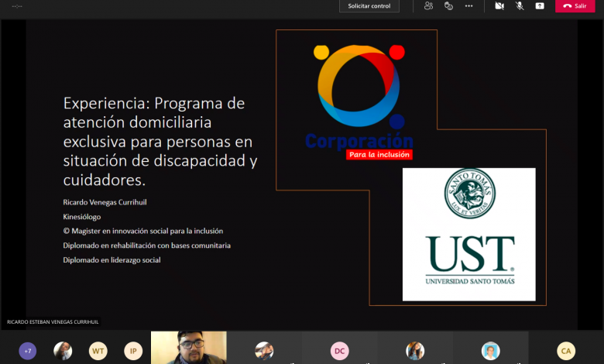Unmute the microphone
The width and height of the screenshot is (604, 364).
pos(520,6)
